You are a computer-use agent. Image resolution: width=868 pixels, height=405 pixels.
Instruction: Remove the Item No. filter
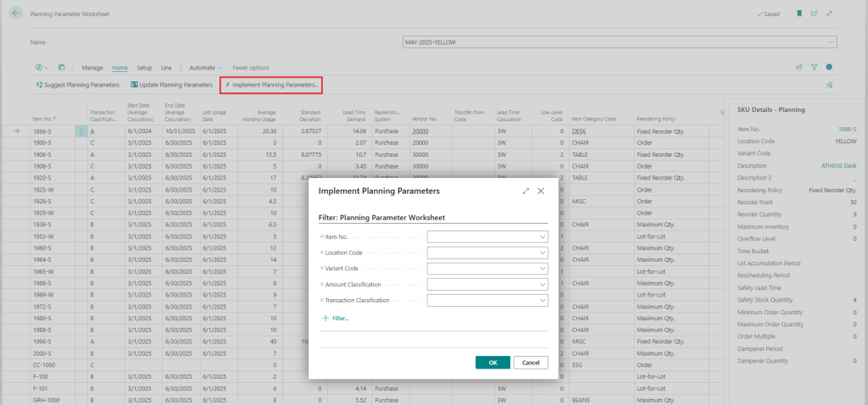[x=321, y=237]
